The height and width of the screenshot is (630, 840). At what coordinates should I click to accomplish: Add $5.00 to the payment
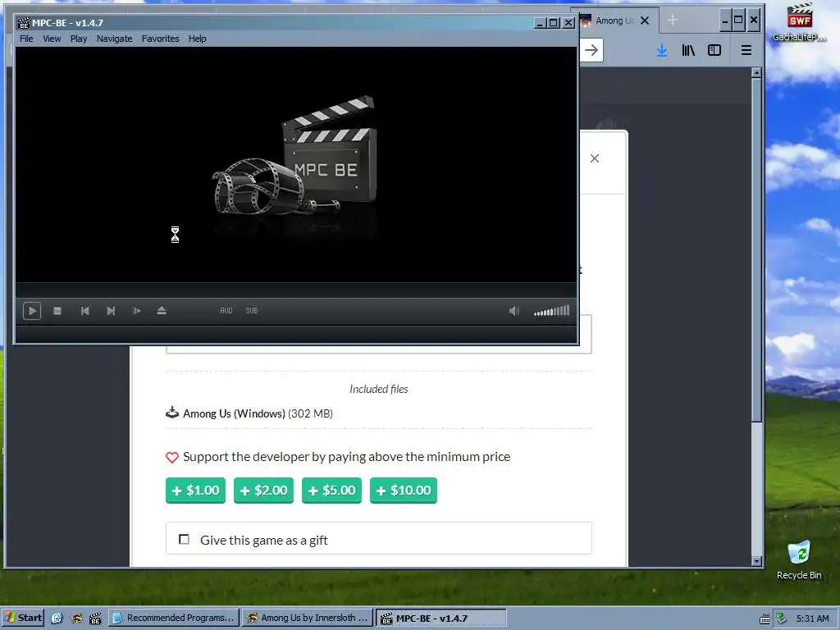coord(331,491)
